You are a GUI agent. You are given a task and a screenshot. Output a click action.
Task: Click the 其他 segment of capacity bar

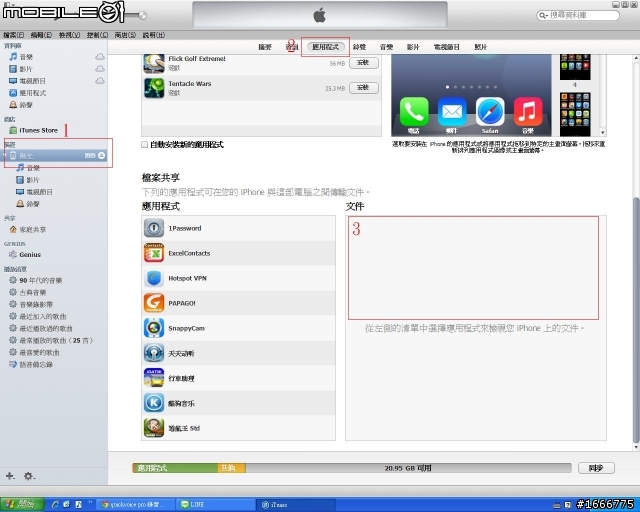click(231, 468)
